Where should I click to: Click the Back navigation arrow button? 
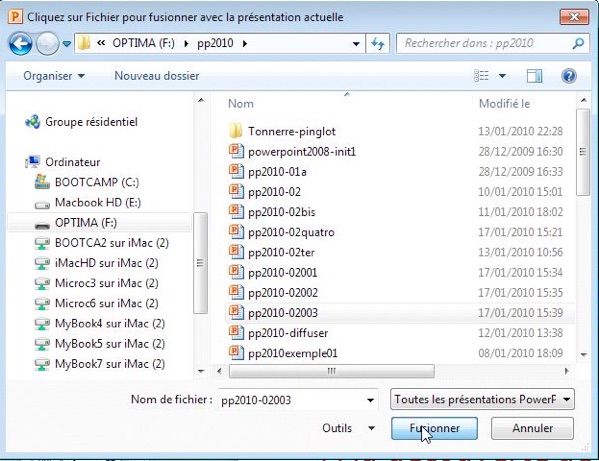point(20,44)
